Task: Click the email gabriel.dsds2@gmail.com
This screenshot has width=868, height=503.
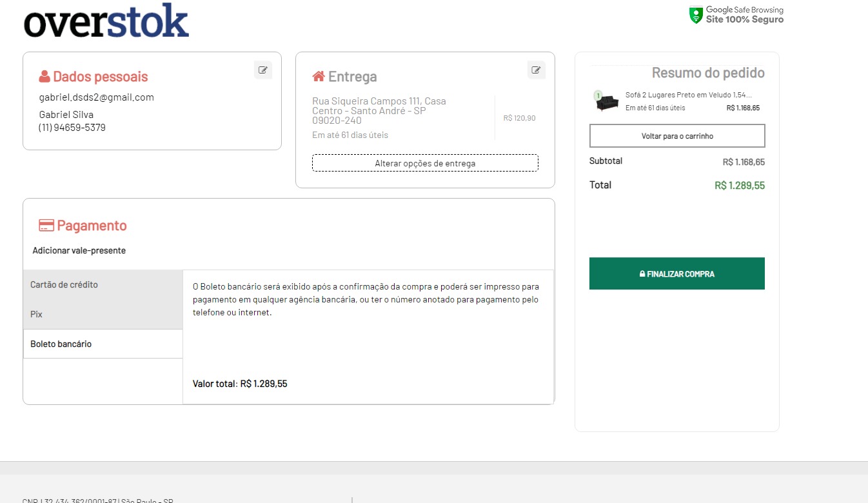Action: (97, 97)
